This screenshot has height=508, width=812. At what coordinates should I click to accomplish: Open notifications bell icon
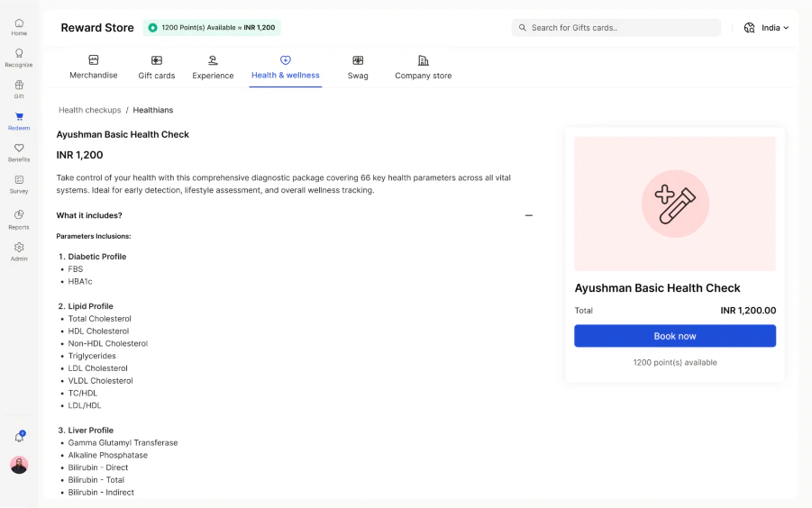click(19, 437)
